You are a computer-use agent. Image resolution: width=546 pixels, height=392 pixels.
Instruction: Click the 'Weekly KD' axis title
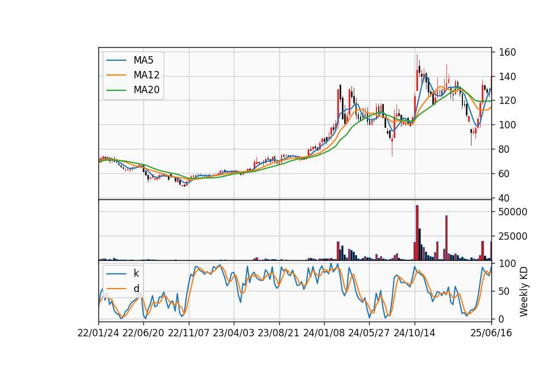point(524,292)
